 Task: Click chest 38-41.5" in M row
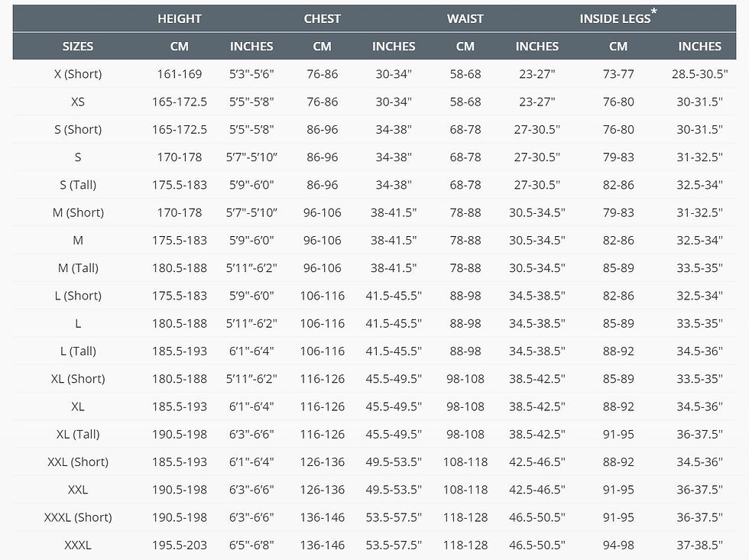pyautogui.click(x=394, y=240)
